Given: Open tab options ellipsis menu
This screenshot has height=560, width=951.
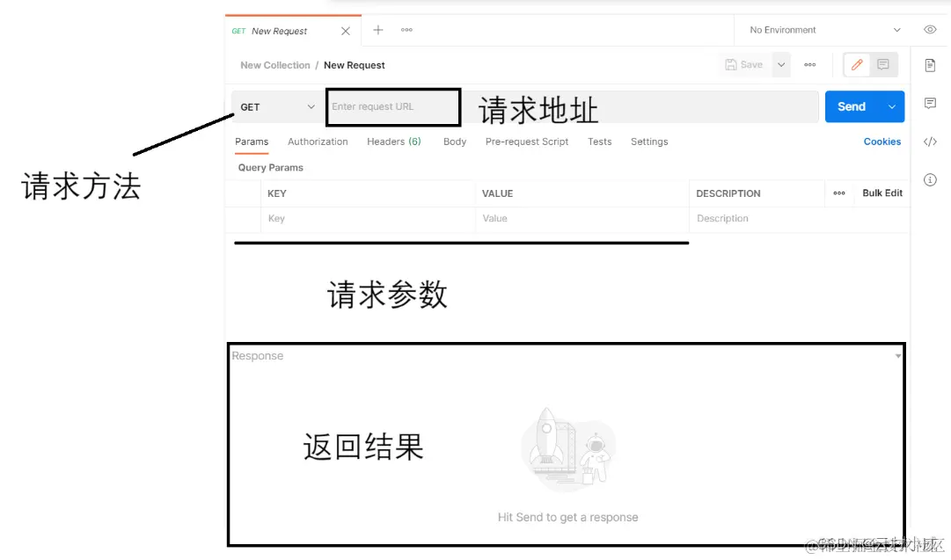Looking at the screenshot, I should point(406,30).
